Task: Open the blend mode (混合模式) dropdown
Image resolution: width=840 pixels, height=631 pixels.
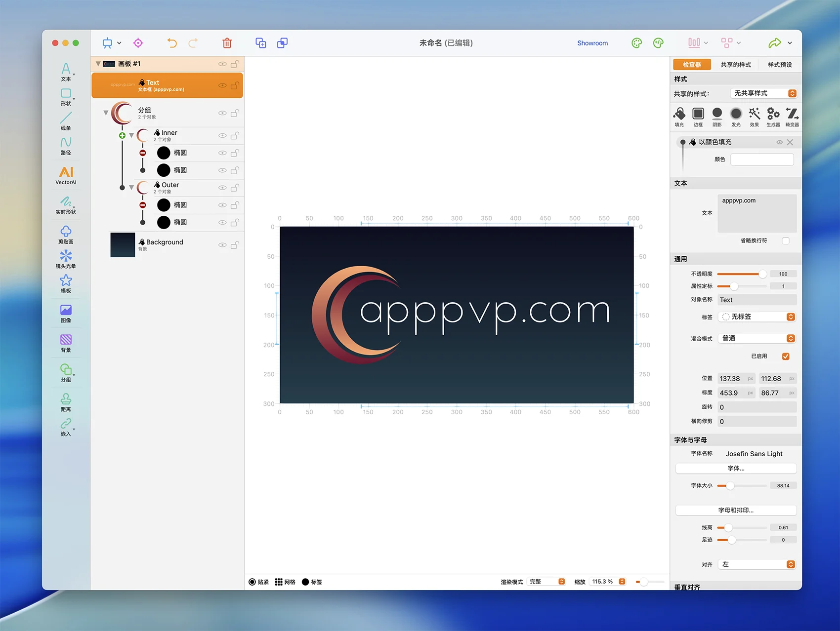Action: pyautogui.click(x=756, y=339)
